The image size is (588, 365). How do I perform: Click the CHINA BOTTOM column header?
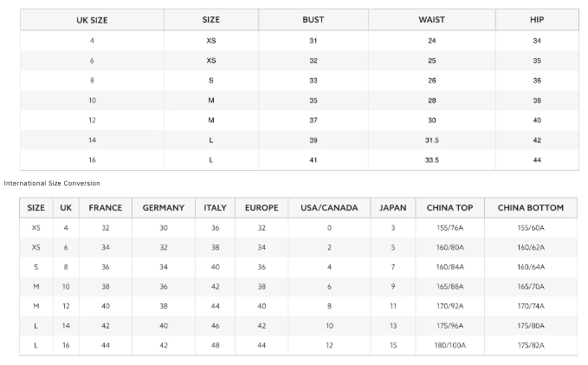(x=531, y=208)
